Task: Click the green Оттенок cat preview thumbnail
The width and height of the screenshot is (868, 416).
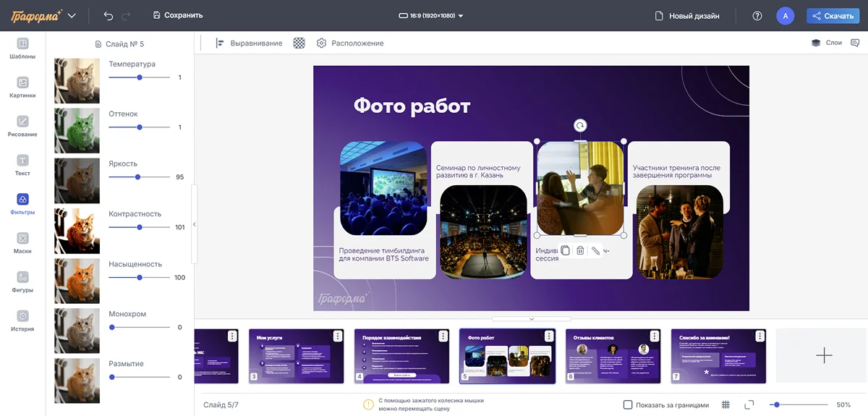Action: (x=77, y=130)
